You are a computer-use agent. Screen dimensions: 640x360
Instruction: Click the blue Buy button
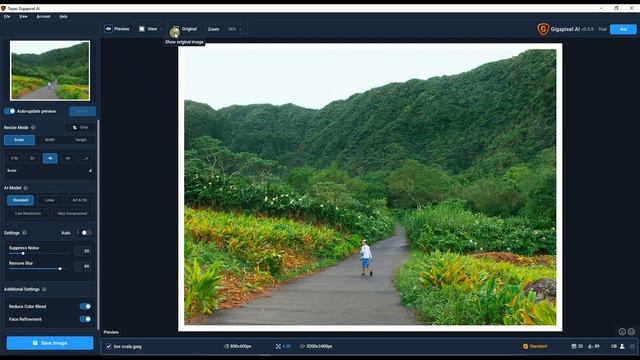(623, 29)
